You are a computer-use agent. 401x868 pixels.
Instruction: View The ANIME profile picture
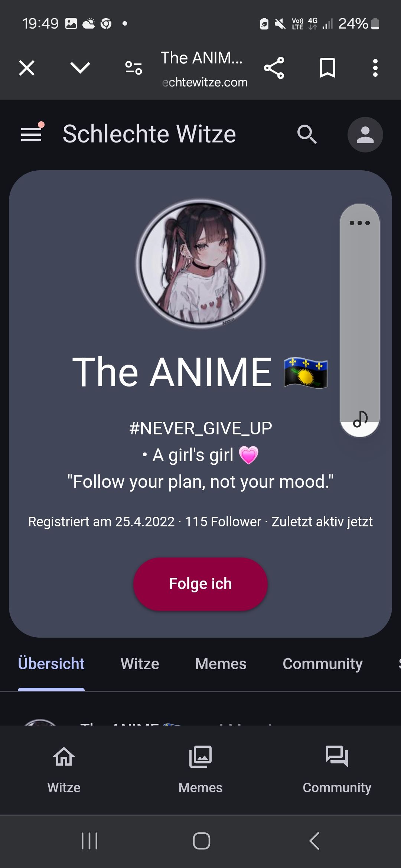200,264
